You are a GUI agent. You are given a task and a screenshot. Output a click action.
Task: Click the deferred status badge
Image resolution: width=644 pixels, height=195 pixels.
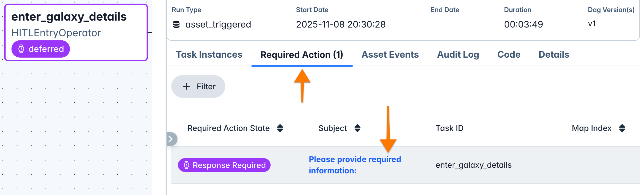40,49
